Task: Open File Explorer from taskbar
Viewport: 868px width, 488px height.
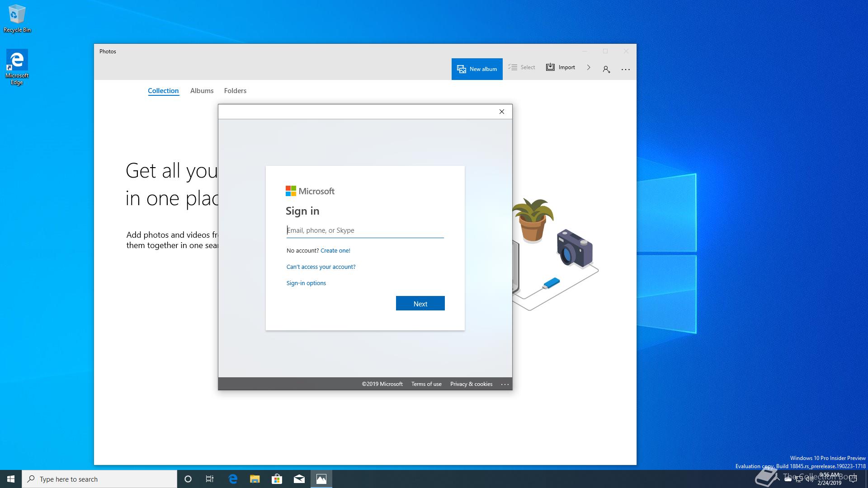Action: tap(255, 479)
